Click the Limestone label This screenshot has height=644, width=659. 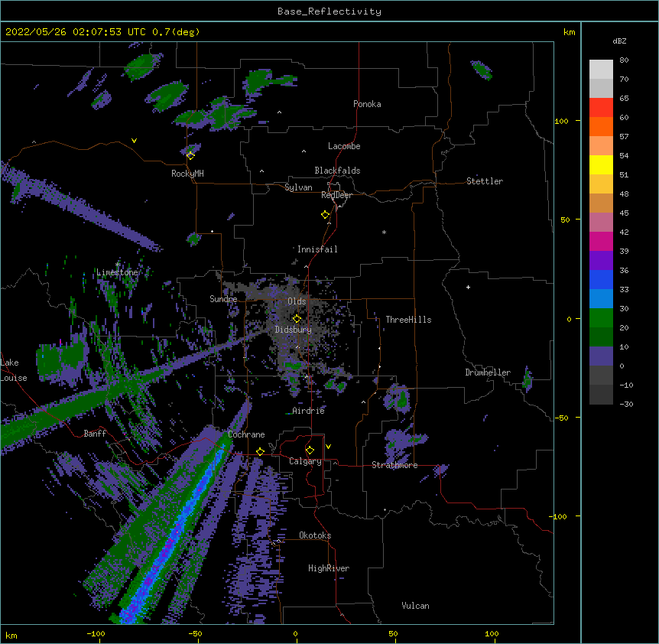pyautogui.click(x=117, y=272)
